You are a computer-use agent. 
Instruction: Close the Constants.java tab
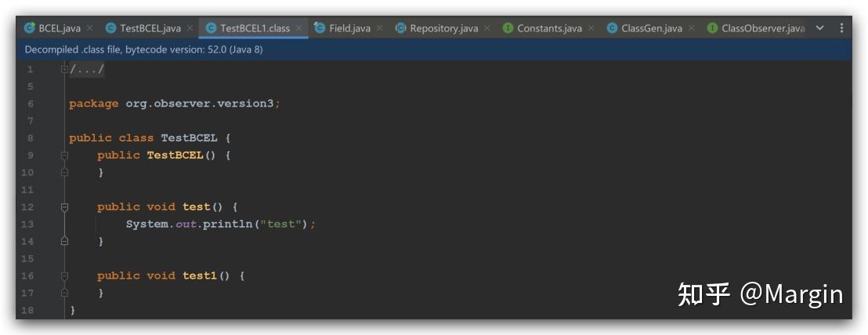(591, 28)
